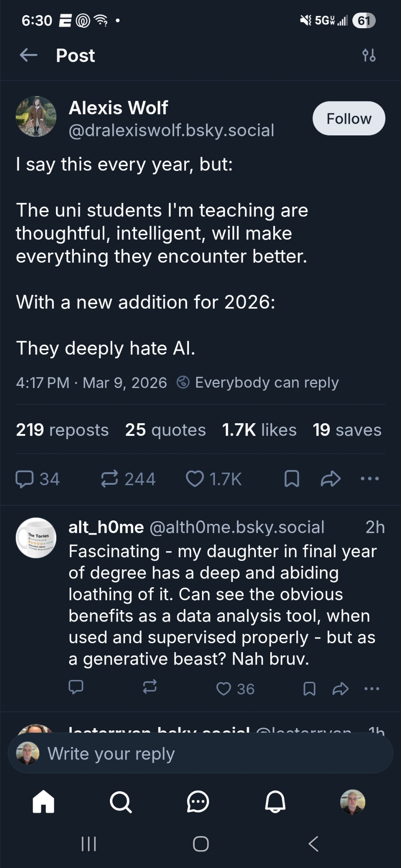Like the main post with 1.7K likes

click(x=195, y=479)
